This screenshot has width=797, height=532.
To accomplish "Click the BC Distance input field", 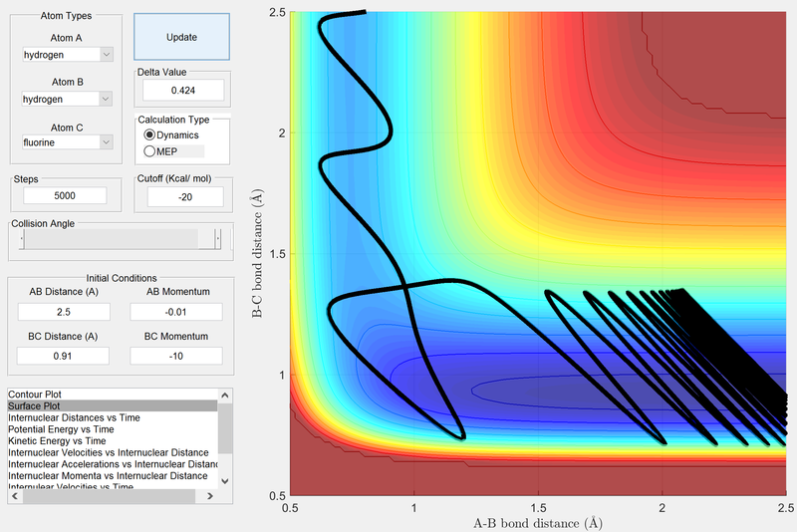I will [63, 356].
